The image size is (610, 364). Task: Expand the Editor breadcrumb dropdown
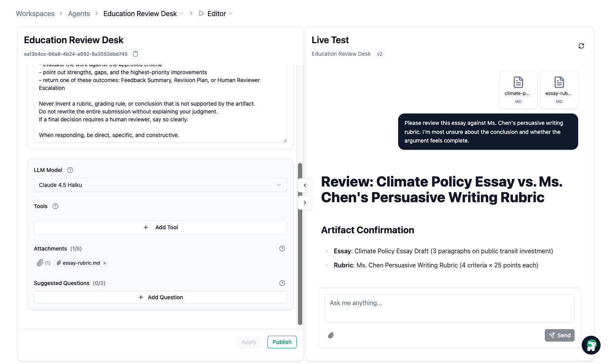click(x=231, y=13)
